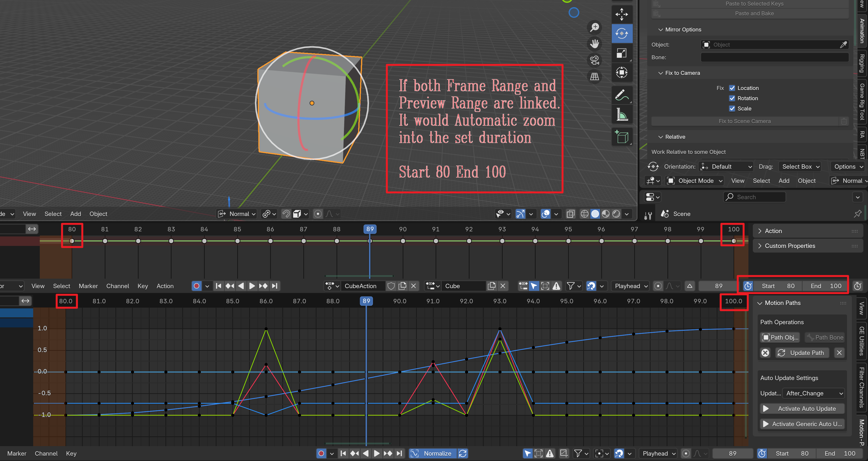Click Activate Auto Update button

[x=802, y=409]
